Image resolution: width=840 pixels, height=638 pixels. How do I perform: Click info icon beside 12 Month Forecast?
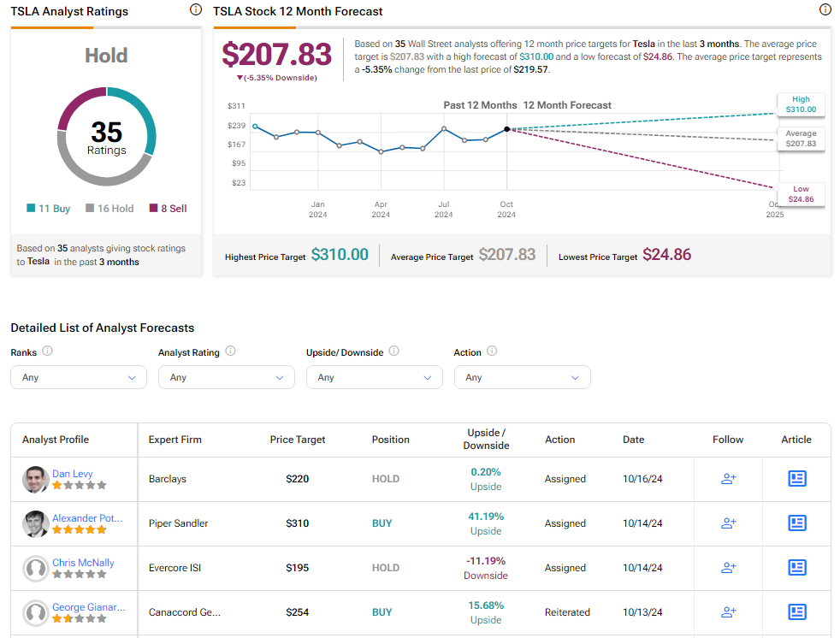coord(825,10)
